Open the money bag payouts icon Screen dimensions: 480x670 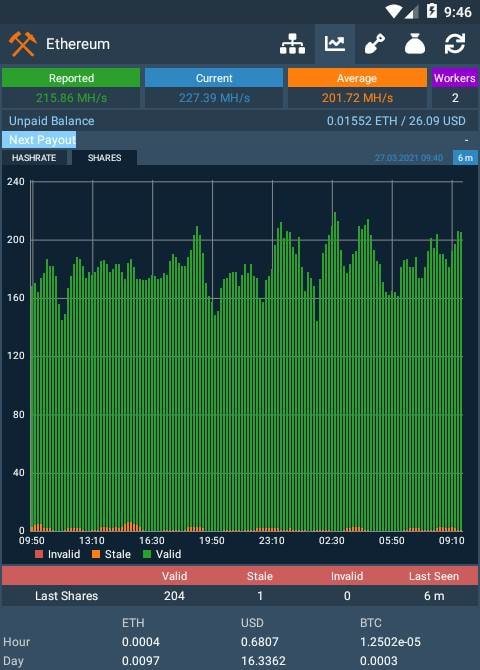click(x=415, y=44)
